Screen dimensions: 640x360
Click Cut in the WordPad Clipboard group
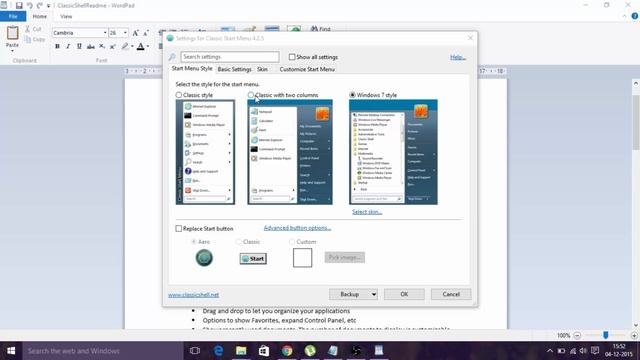click(33, 29)
